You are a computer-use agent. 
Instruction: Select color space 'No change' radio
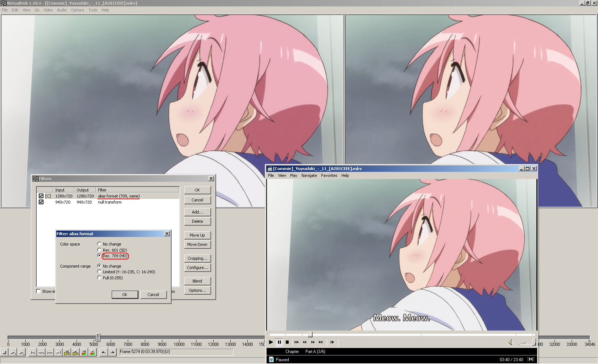99,244
